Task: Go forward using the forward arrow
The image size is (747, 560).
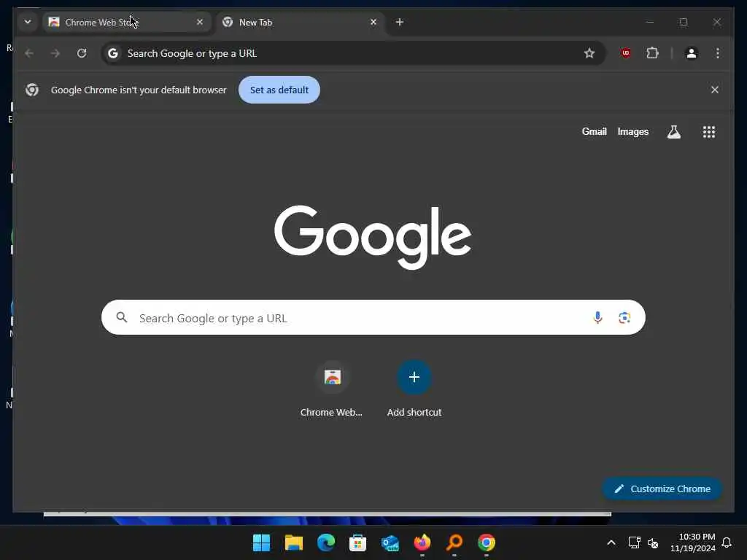Action: (55, 53)
